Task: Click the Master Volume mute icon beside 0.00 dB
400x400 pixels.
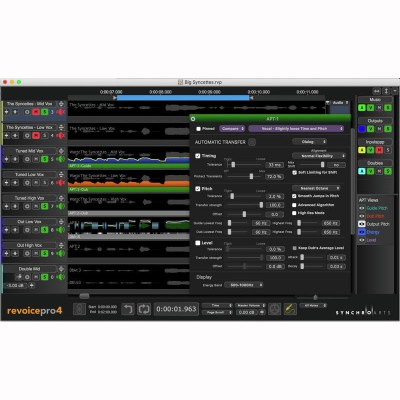Action: point(262,312)
